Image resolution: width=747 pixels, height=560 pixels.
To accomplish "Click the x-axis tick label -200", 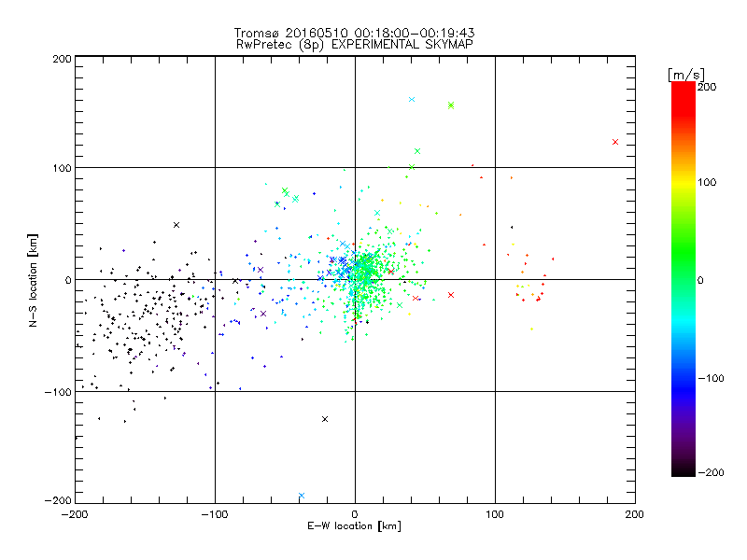I will [75, 514].
